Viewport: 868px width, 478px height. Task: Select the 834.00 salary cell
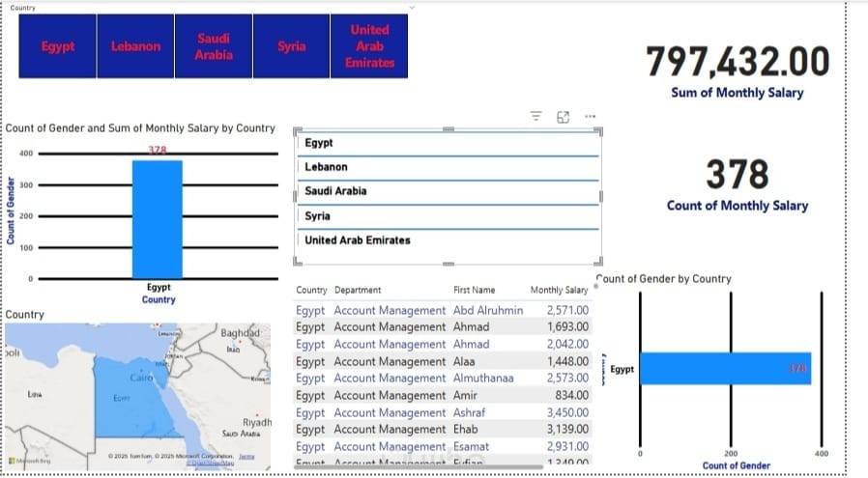click(571, 396)
